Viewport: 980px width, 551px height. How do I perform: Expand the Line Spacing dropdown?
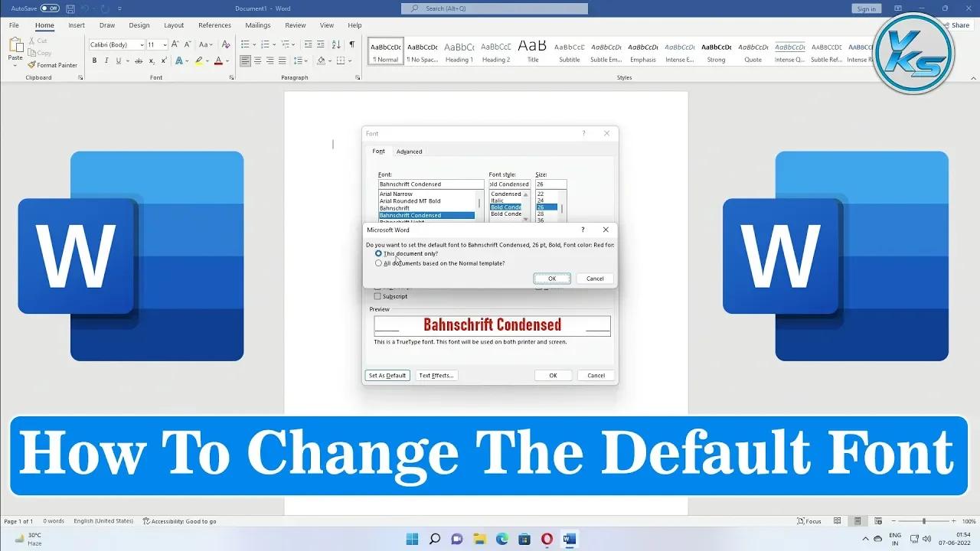pos(305,60)
